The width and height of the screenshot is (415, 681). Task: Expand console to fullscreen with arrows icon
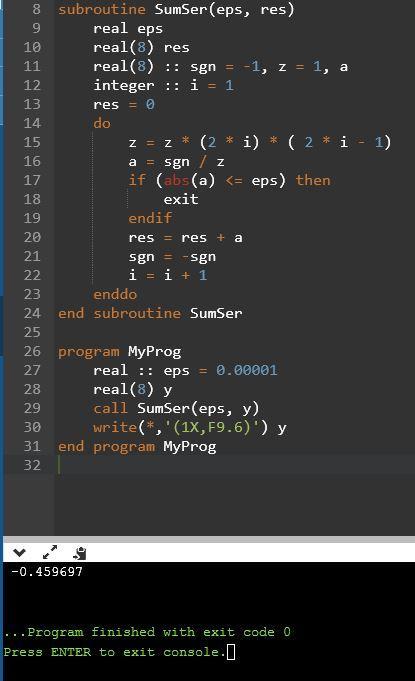pos(50,552)
